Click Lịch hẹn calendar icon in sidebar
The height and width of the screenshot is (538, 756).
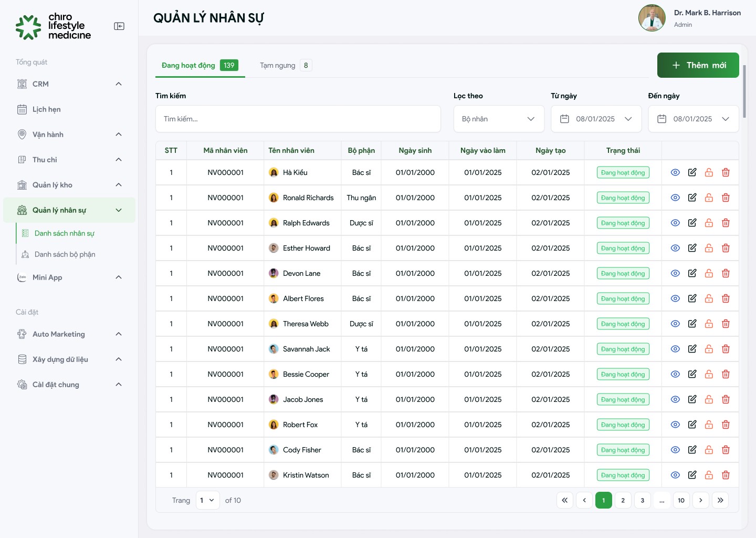(22, 109)
